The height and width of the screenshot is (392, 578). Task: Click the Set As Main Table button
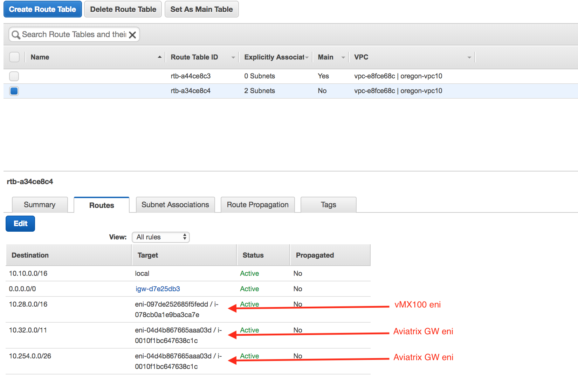click(201, 9)
